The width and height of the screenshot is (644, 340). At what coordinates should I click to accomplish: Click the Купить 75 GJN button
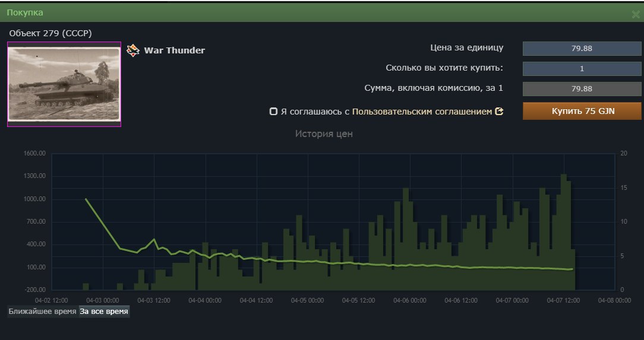tap(582, 111)
